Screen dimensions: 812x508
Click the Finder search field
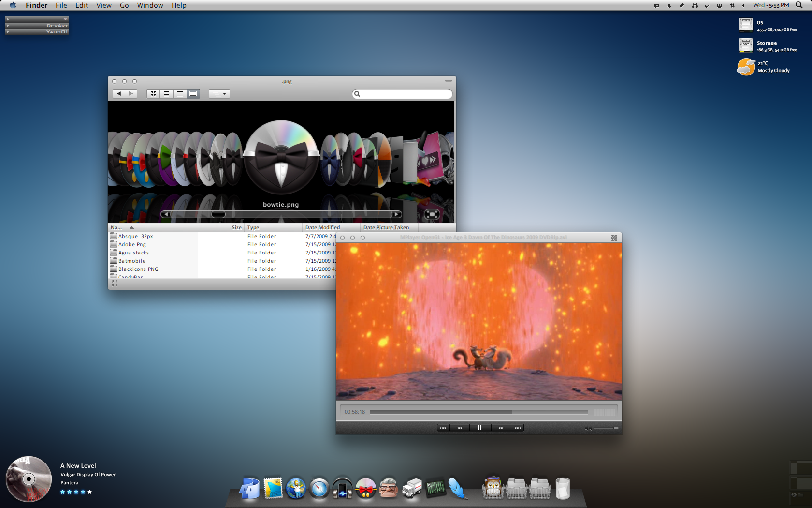pyautogui.click(x=403, y=94)
